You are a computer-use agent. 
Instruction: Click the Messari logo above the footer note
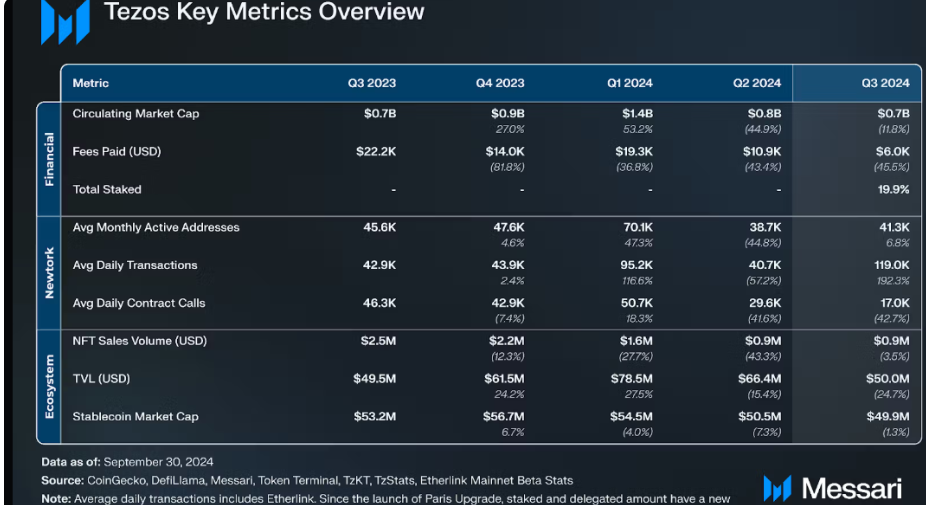832,488
